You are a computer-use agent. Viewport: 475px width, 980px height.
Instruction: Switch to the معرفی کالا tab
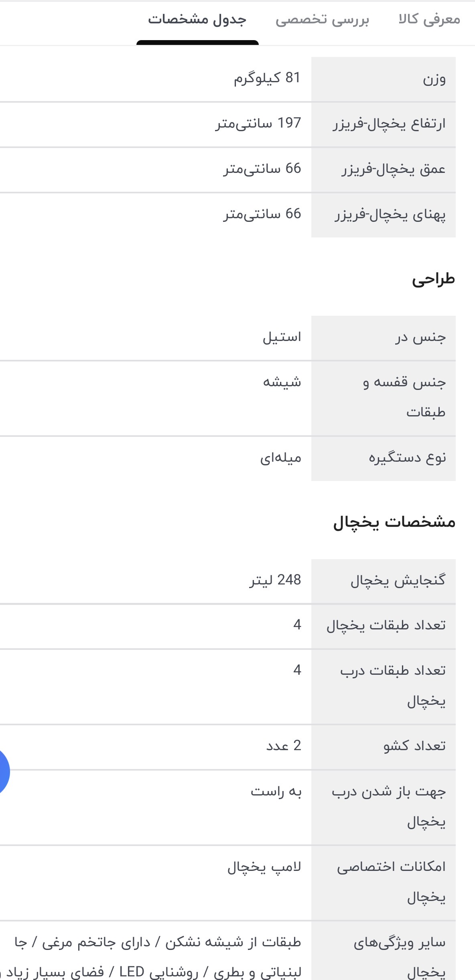click(x=429, y=19)
